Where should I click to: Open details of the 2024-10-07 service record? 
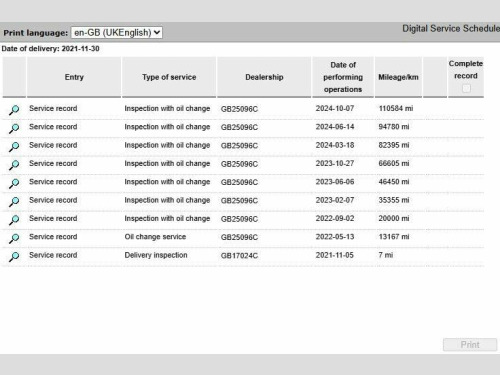[14, 110]
